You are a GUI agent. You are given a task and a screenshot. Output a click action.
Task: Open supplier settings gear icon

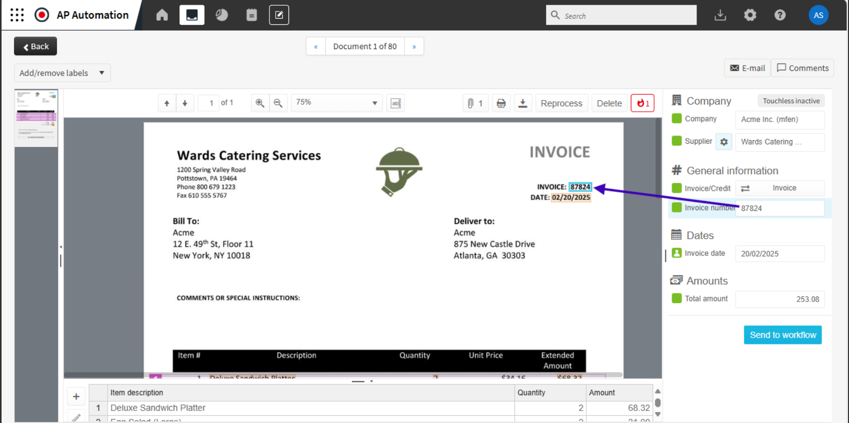click(724, 142)
